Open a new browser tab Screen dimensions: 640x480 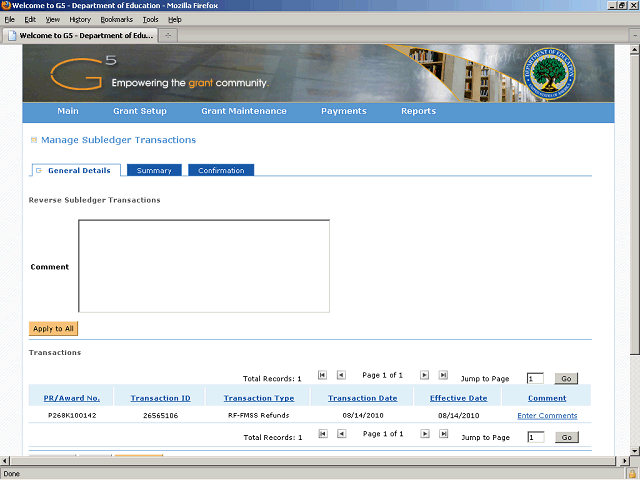pos(168,36)
